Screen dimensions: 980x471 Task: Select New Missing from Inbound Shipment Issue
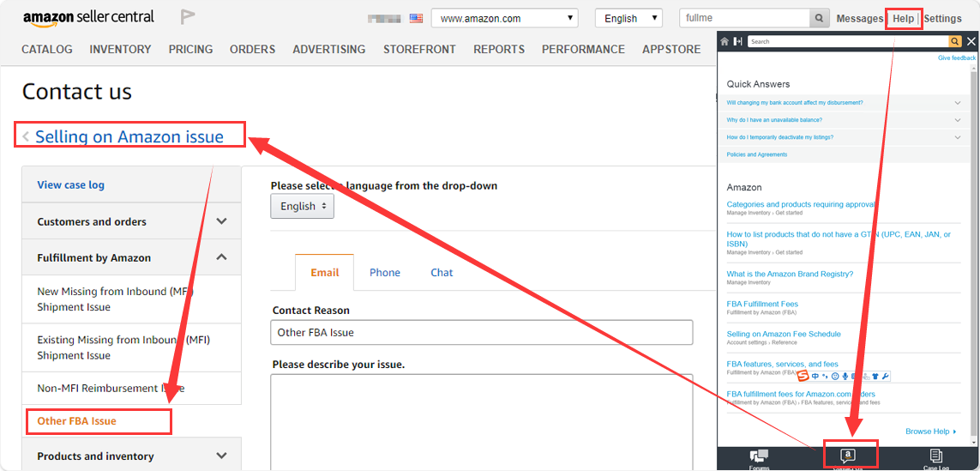131,299
